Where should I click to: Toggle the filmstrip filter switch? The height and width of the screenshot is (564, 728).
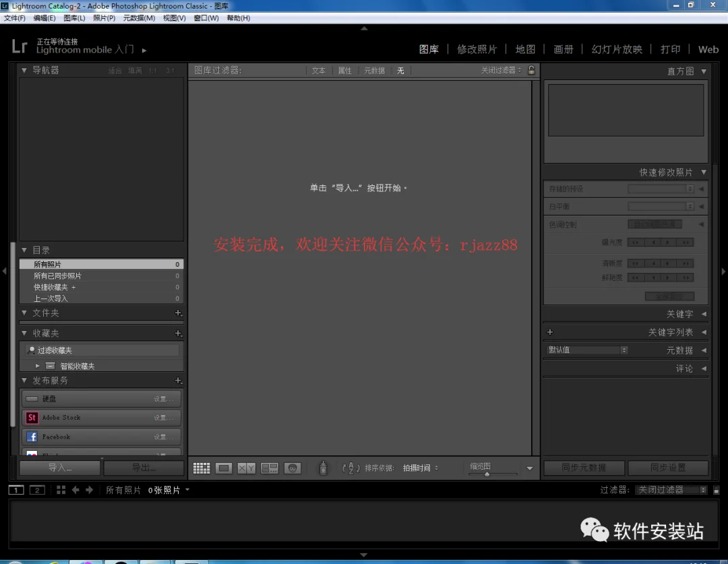pos(717,490)
